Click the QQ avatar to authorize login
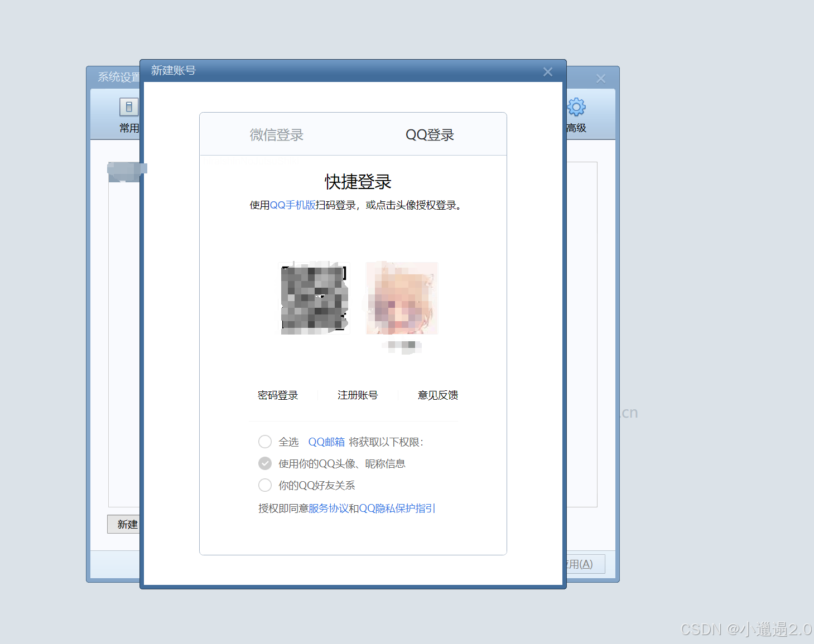This screenshot has width=814, height=644. coord(402,298)
